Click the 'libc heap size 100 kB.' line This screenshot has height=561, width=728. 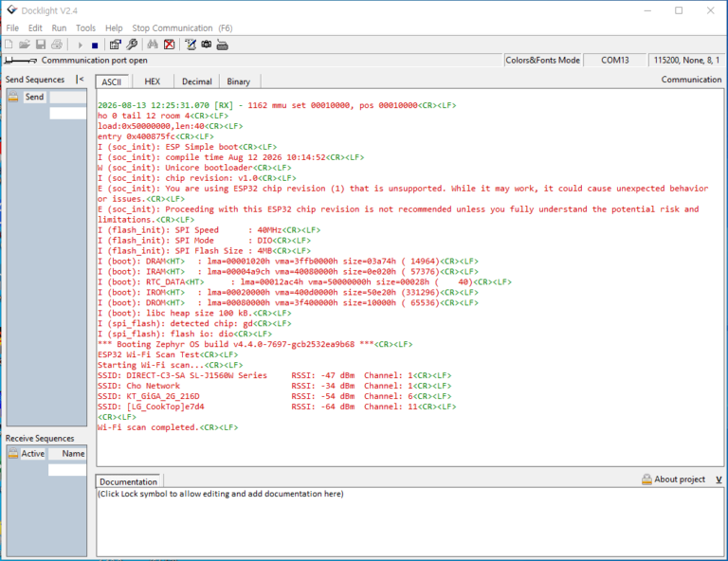click(x=194, y=314)
